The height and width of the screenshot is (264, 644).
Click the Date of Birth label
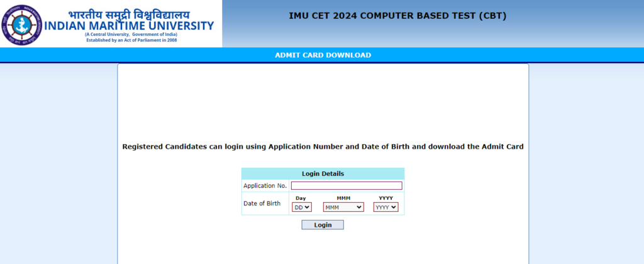tap(262, 203)
